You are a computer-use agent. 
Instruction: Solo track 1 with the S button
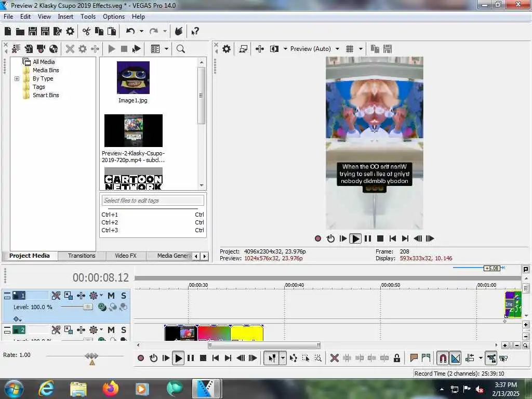pos(124,296)
